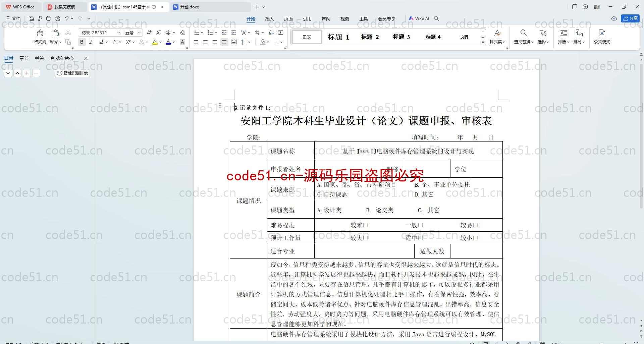Screen dimensions: 644x344
Task: Expand the Paste options arrow
Action: point(60,42)
